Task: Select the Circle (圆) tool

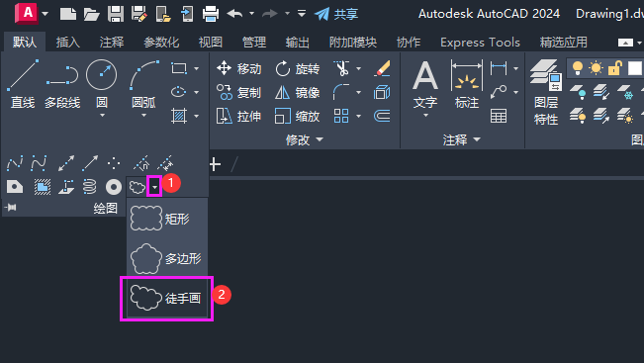Action: coord(102,84)
